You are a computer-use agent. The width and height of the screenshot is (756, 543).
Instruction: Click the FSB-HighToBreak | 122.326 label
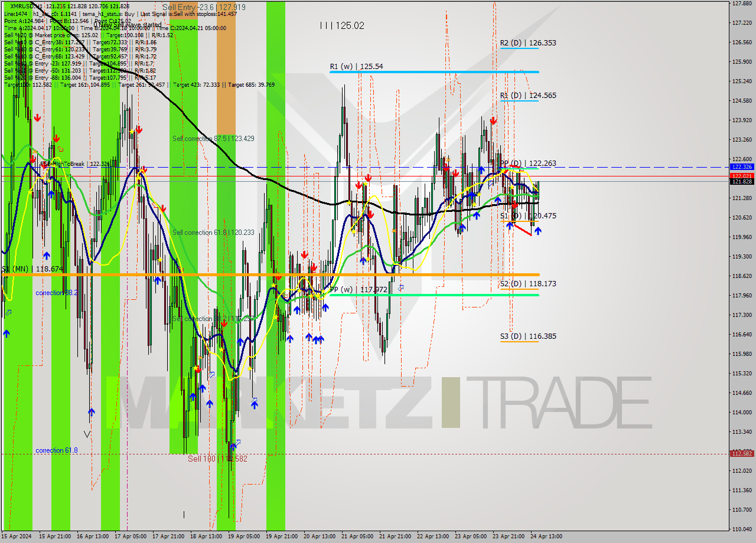pos(74,163)
